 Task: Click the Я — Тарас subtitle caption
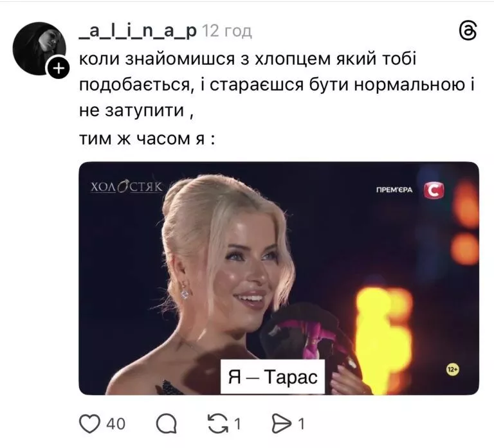(273, 377)
